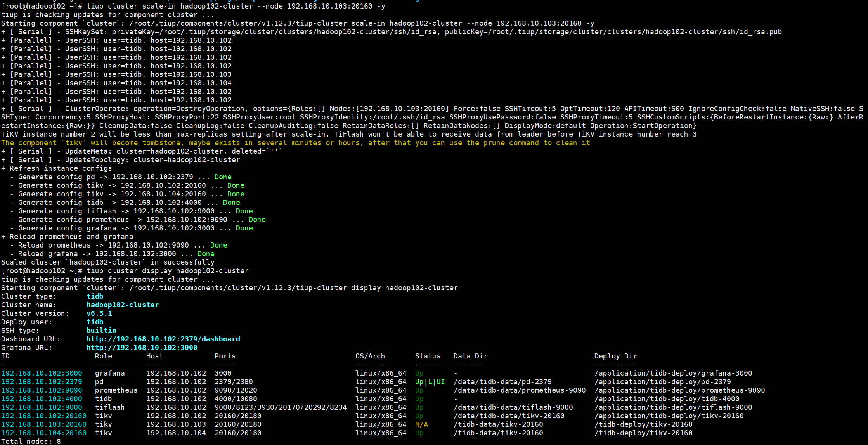Click the ID 192.168.10.103:20160 tikv row
This screenshot has width=868, height=445.
pos(347,424)
